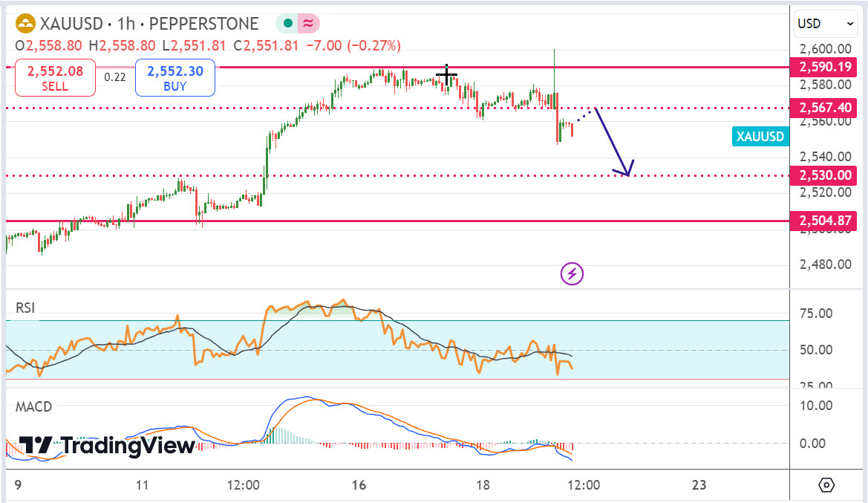Click the 2,590.19 red price label
868x503 pixels.
click(x=824, y=68)
